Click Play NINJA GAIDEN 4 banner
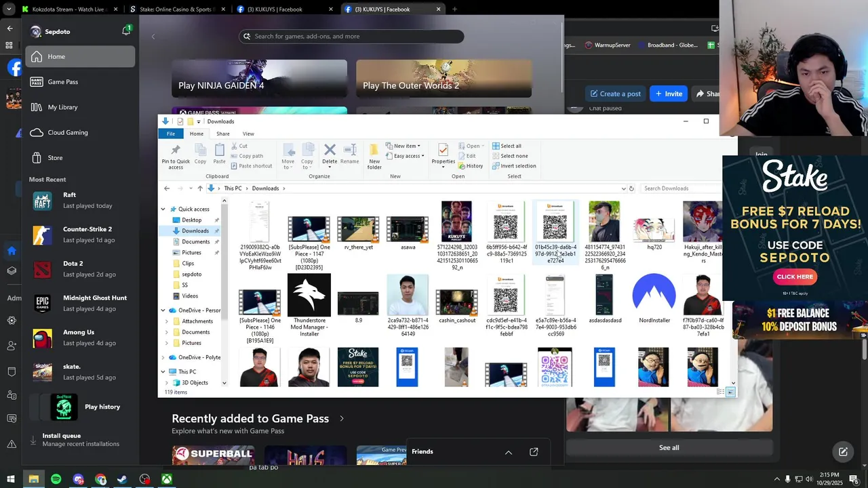868x488 pixels. tap(259, 78)
